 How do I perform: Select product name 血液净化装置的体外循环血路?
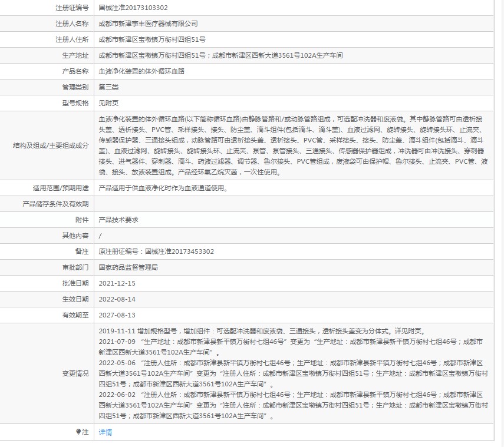141,71
